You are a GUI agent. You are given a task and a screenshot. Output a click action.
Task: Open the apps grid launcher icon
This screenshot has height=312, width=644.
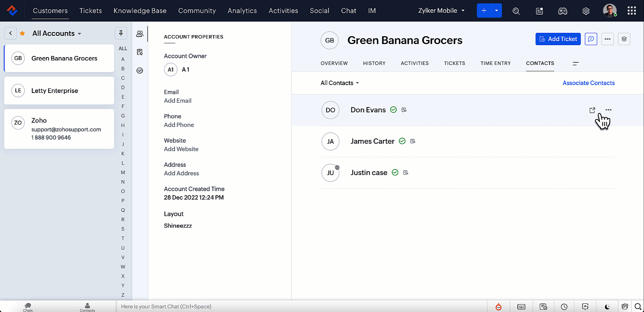coord(632,11)
